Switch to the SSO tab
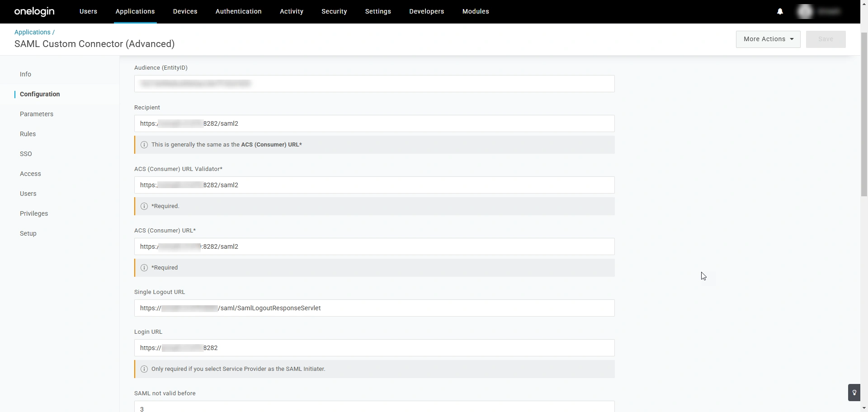This screenshot has width=868, height=412. point(26,154)
